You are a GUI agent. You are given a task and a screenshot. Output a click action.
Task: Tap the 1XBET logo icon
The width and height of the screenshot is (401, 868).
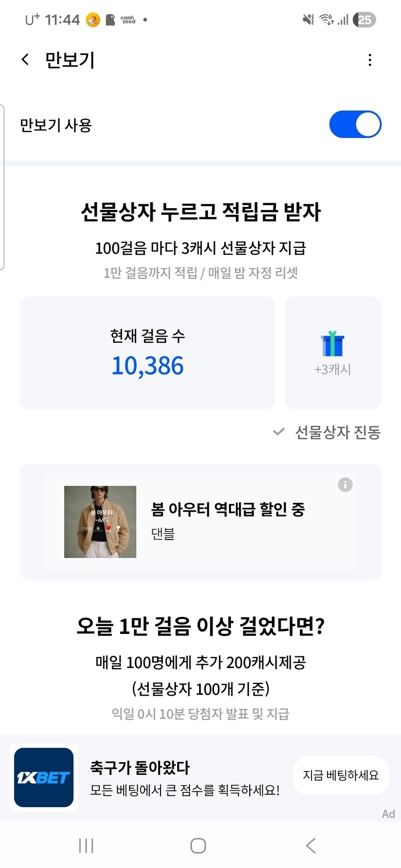click(43, 777)
